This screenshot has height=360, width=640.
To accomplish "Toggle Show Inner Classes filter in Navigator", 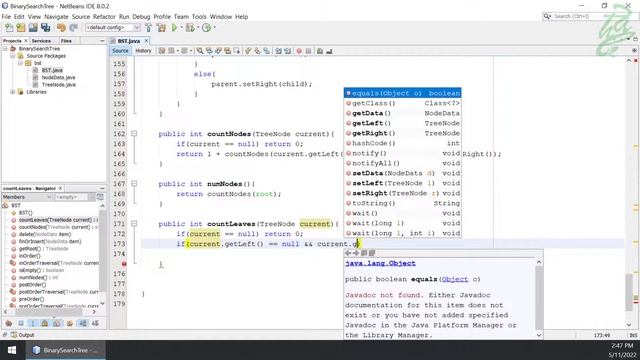I will tap(57, 323).
